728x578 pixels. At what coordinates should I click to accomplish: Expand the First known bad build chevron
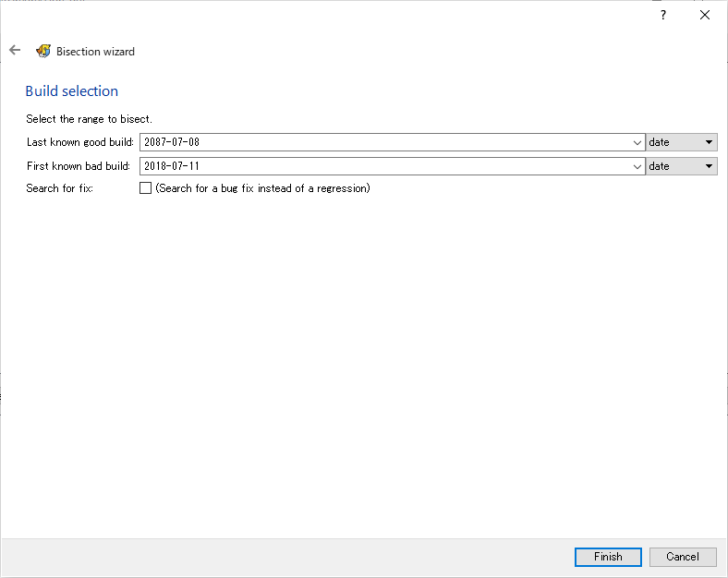point(637,166)
